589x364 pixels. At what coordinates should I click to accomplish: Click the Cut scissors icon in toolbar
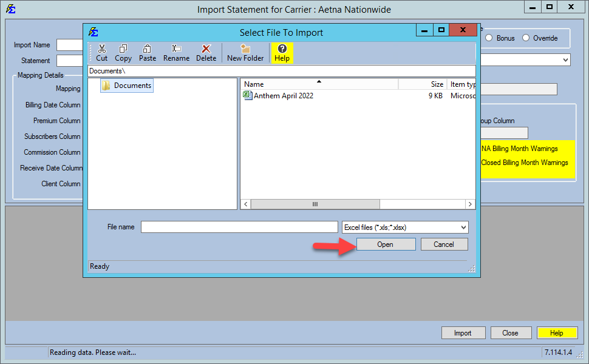tap(101, 53)
